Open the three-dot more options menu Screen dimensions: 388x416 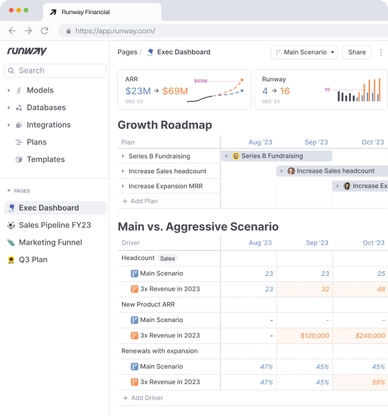tap(381, 52)
